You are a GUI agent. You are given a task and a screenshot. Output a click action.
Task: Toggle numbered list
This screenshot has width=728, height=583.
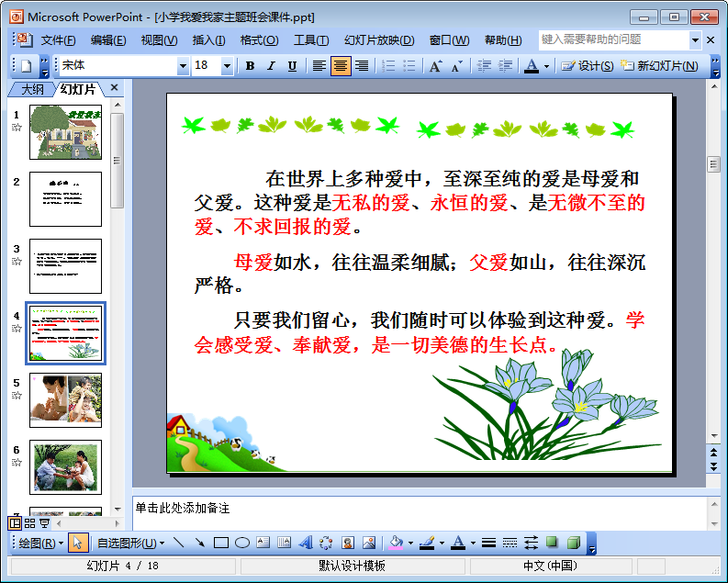(x=388, y=66)
